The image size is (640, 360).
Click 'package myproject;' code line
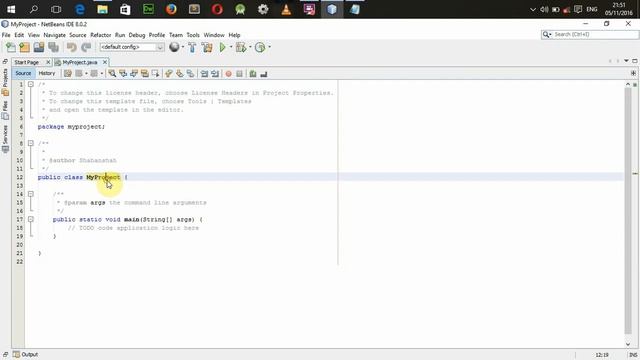point(71,127)
